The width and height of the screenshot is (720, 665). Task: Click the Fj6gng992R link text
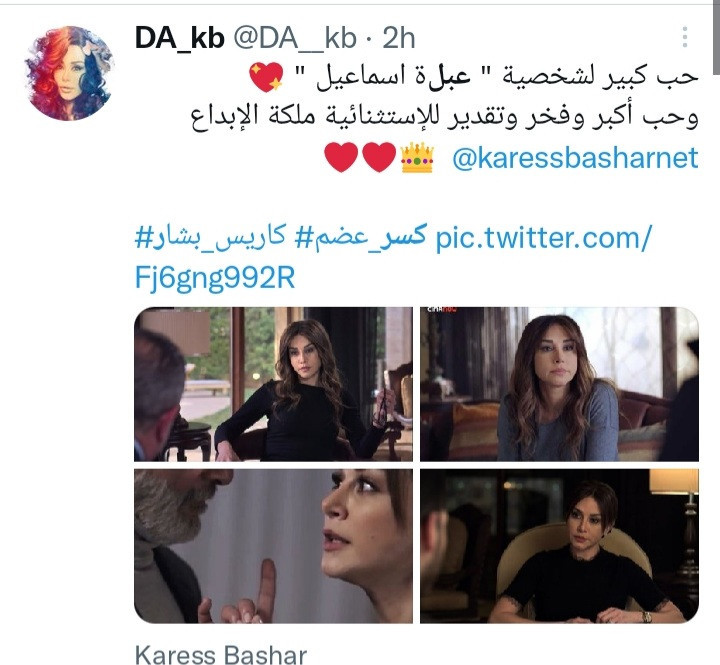click(x=215, y=278)
